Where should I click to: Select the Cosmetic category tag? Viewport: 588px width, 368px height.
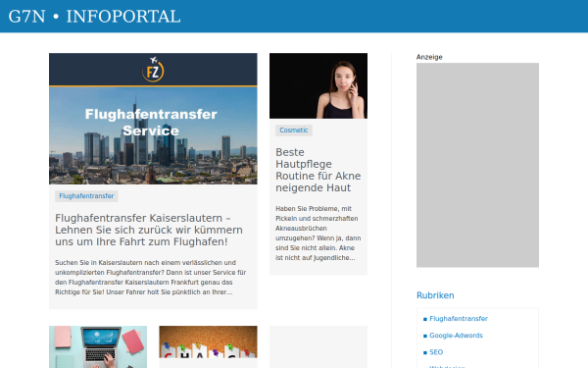pos(294,131)
